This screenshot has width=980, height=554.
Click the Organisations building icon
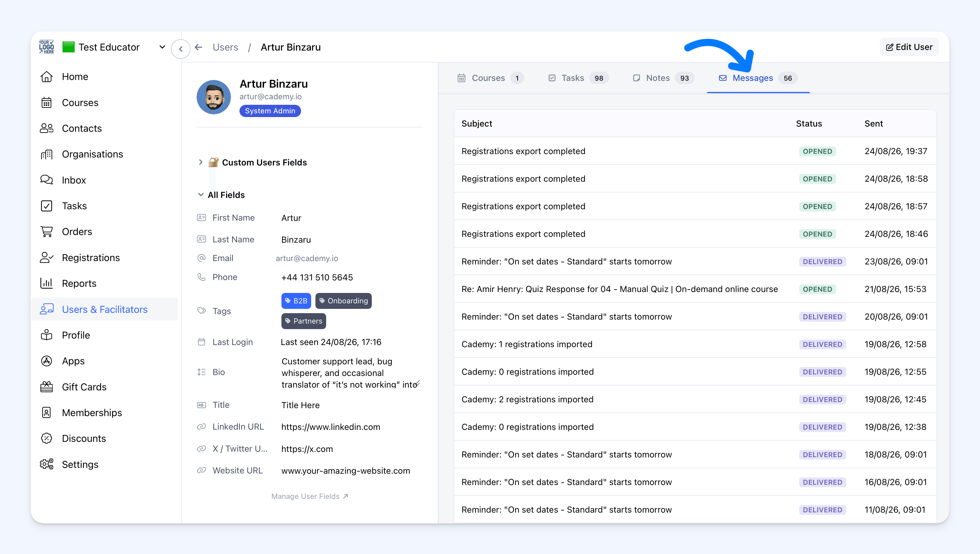(x=47, y=154)
